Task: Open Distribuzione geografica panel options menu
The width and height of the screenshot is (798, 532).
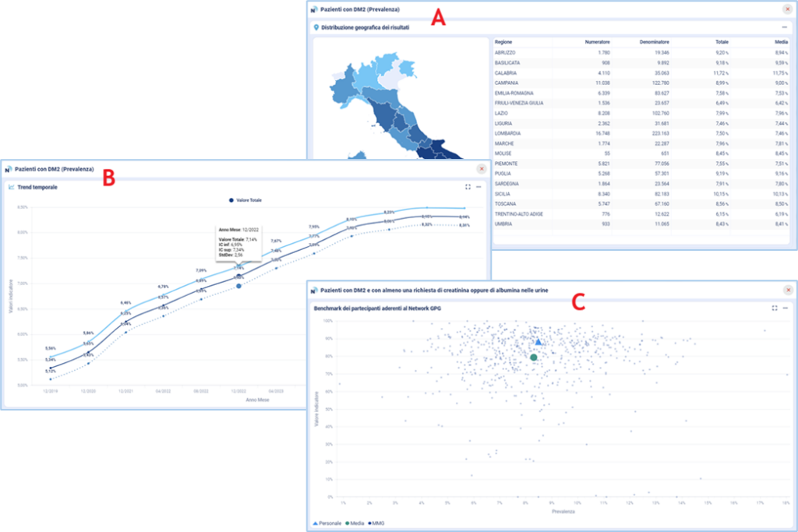Action: coord(785,27)
